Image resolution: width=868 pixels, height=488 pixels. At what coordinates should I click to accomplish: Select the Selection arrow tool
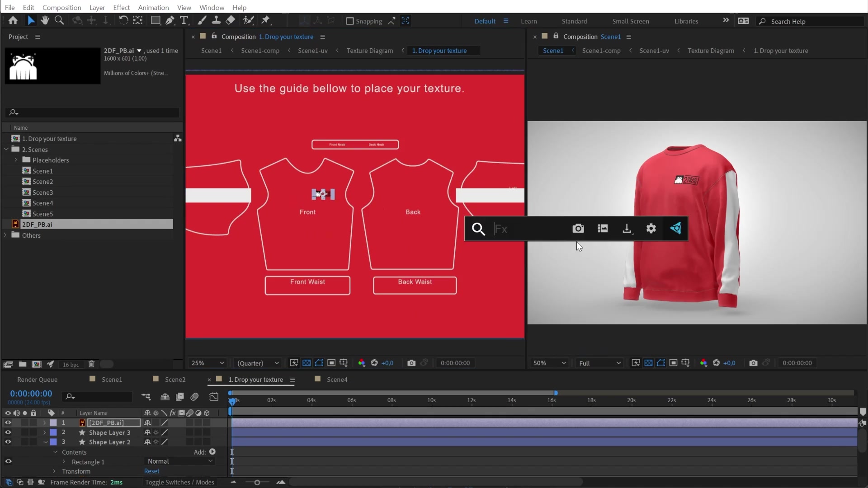pos(31,20)
